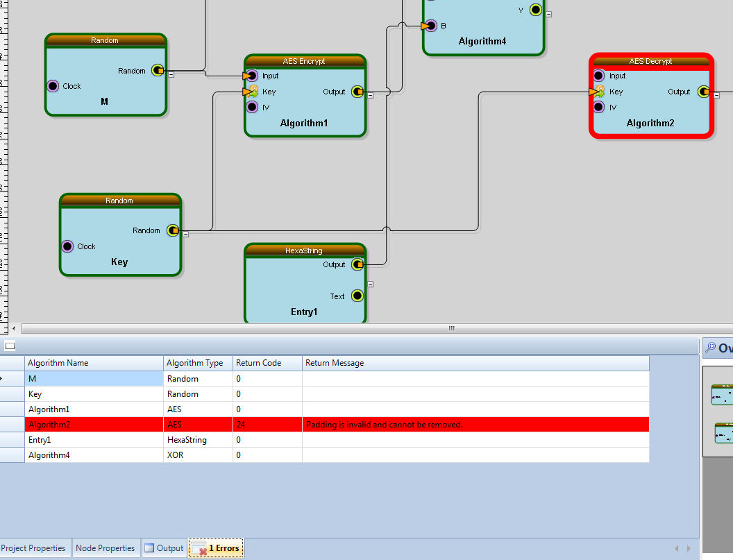Collapse the Entry1 HexaString node outputs
The width and height of the screenshot is (733, 560).
371,284
